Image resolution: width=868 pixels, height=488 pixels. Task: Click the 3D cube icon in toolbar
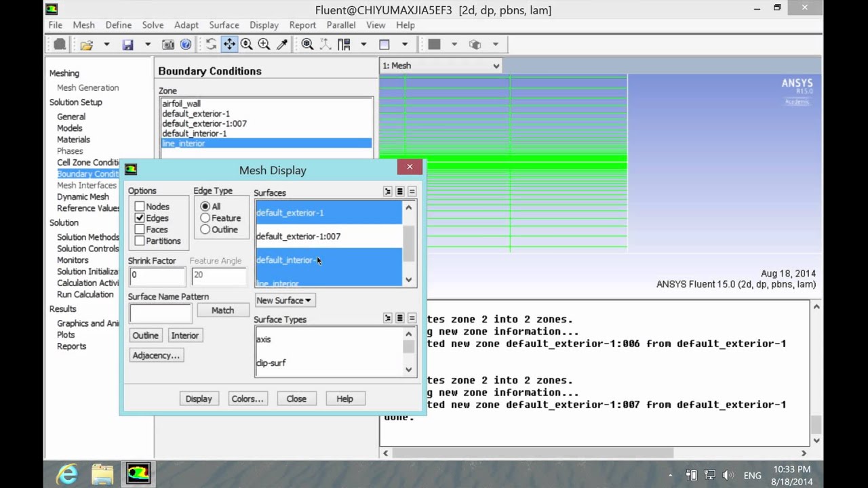pyautogui.click(x=475, y=45)
